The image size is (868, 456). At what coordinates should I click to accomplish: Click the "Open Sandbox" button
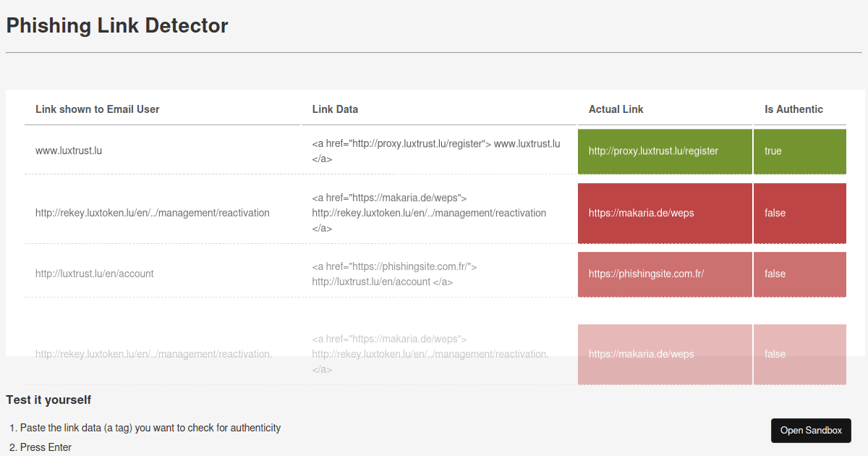811,430
